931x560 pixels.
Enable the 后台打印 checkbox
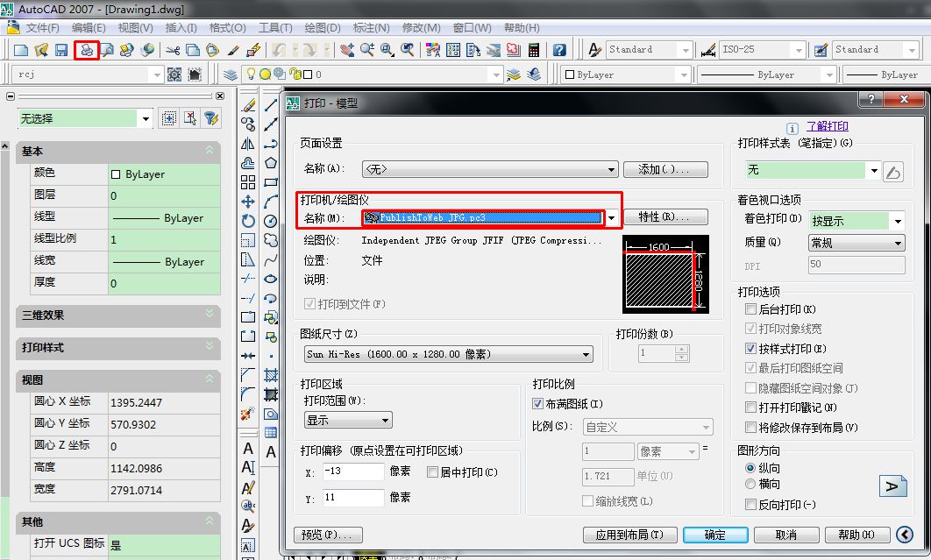[750, 309]
